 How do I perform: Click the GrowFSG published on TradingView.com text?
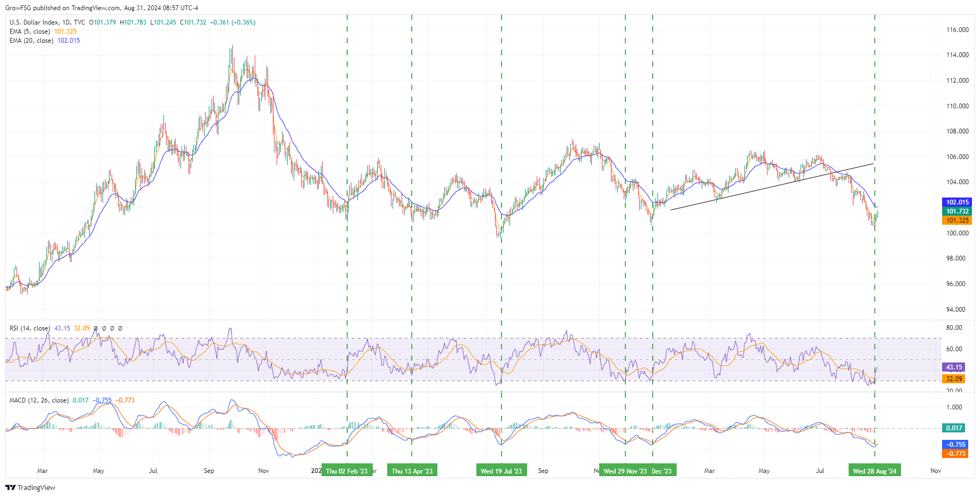[x=101, y=8]
